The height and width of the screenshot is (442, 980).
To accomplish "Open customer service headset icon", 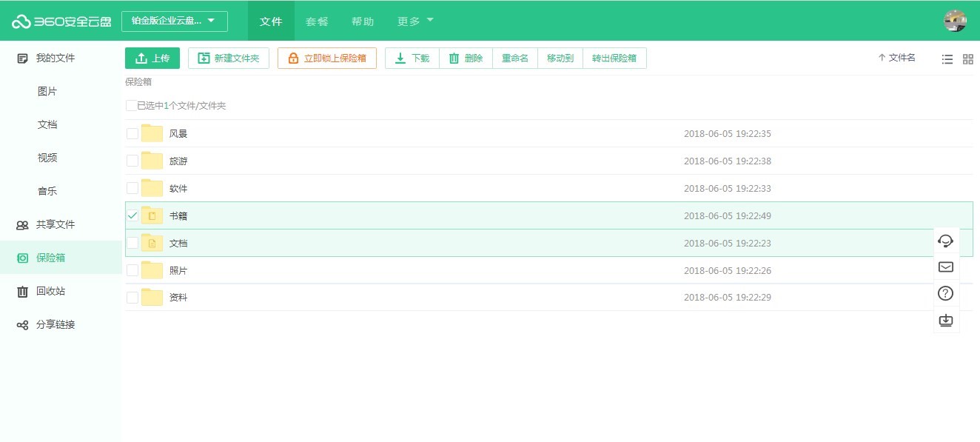I will [x=945, y=241].
